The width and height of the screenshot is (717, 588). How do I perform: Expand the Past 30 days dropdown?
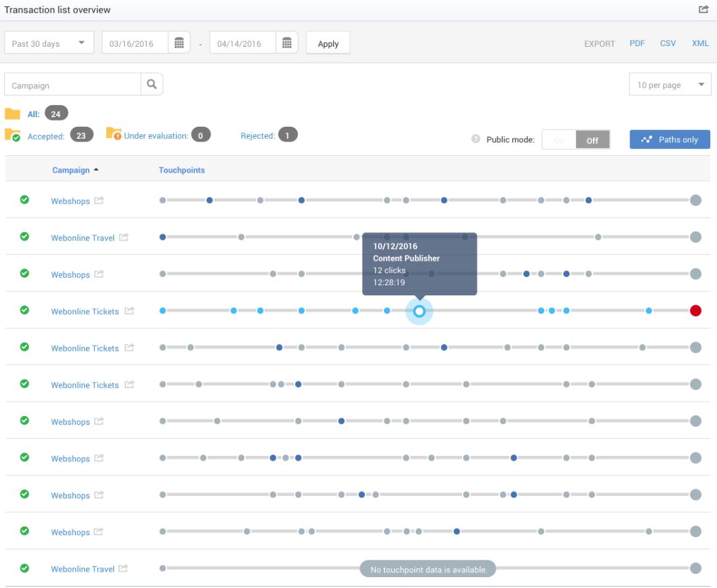point(49,43)
